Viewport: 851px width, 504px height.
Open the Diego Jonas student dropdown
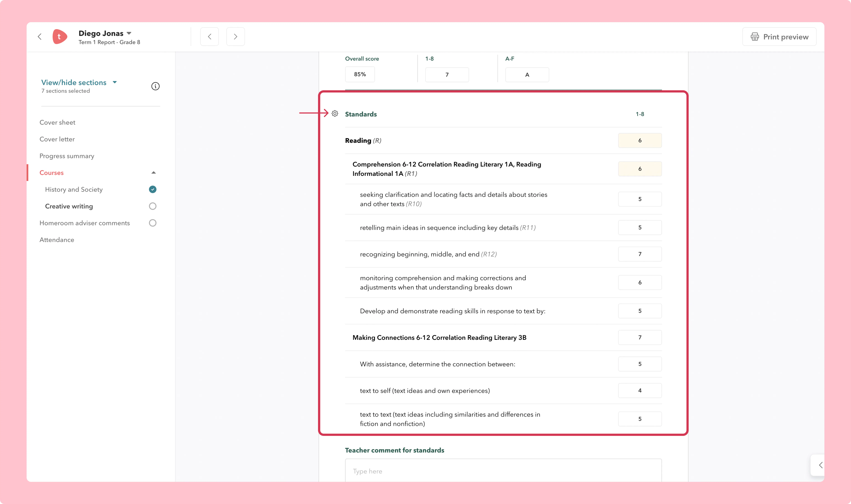[x=105, y=33]
